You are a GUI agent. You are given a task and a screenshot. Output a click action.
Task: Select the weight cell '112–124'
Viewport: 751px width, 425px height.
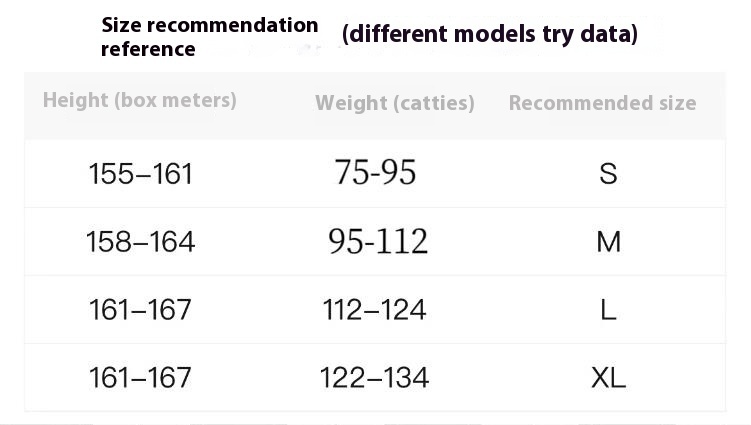coord(374,310)
